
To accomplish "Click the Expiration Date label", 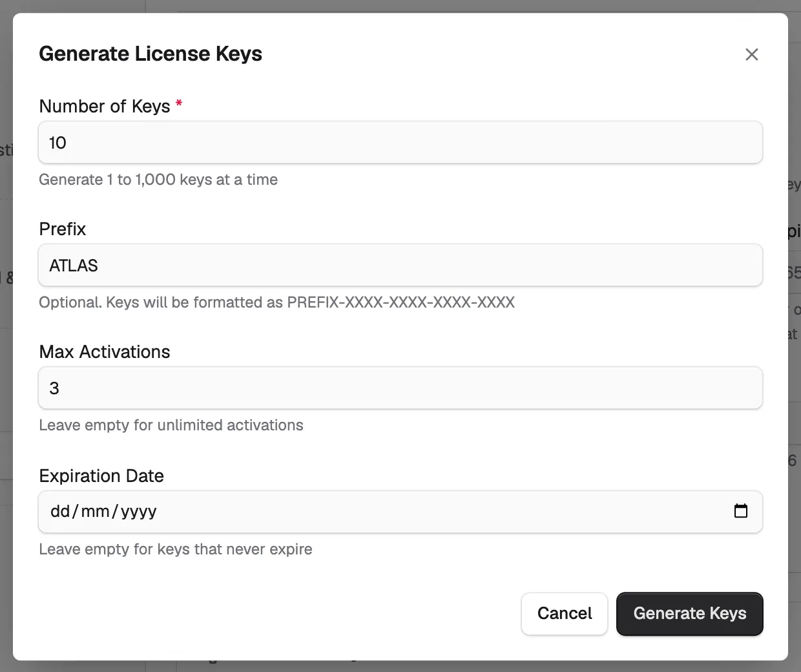I will (101, 476).
